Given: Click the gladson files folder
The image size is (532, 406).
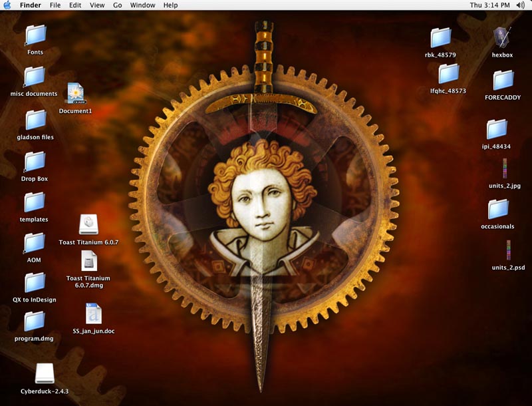Looking at the screenshot, I should 35,120.
